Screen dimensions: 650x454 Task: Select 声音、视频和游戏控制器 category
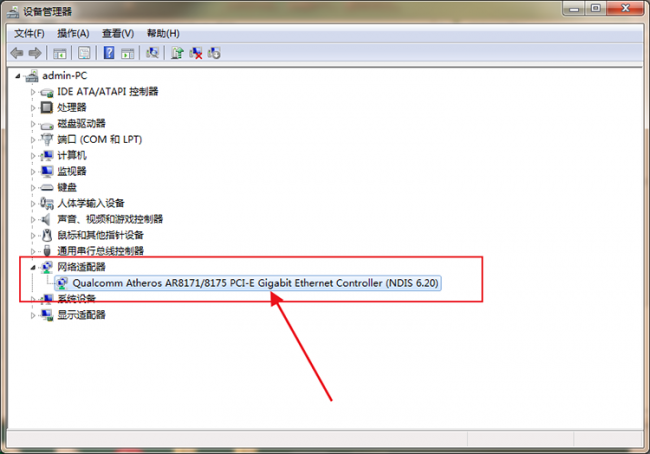pyautogui.click(x=110, y=219)
